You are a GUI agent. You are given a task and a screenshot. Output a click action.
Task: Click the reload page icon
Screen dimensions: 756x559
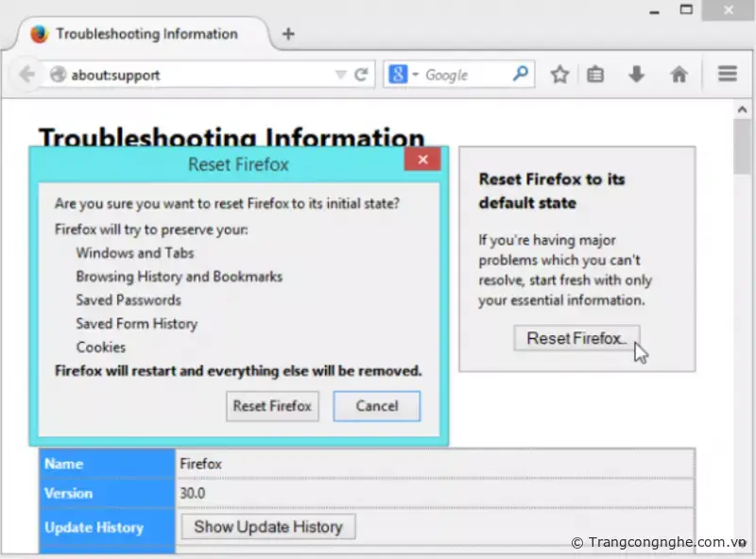tap(361, 75)
